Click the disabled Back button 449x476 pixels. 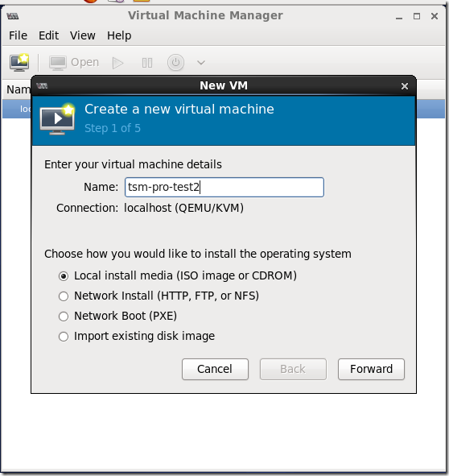pyautogui.click(x=293, y=369)
